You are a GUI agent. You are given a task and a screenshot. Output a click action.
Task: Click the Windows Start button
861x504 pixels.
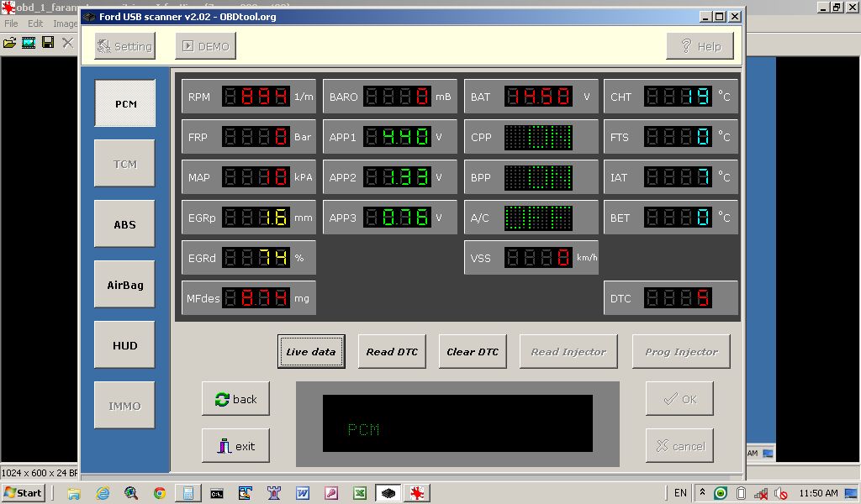[24, 493]
